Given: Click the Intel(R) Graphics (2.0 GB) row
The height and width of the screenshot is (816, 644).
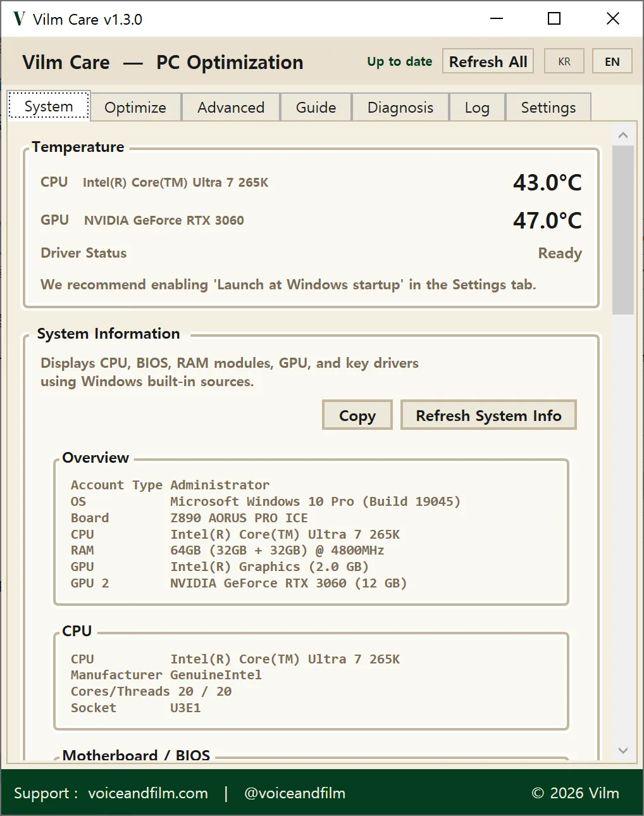Looking at the screenshot, I should click(220, 567).
